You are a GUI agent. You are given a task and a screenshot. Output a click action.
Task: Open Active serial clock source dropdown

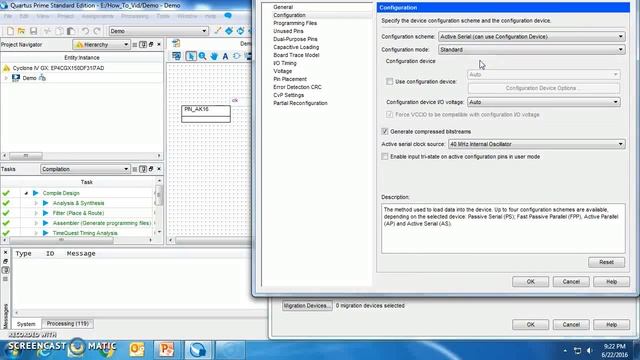[536, 144]
